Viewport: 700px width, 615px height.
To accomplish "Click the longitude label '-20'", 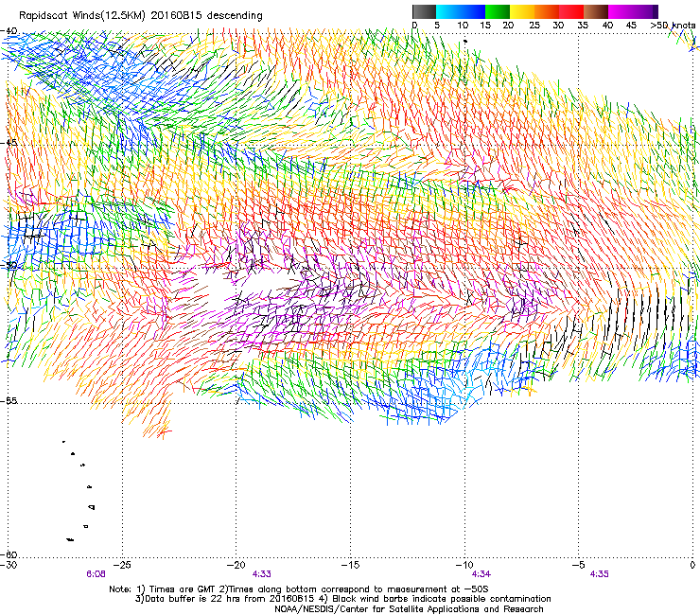I will pyautogui.click(x=236, y=565).
